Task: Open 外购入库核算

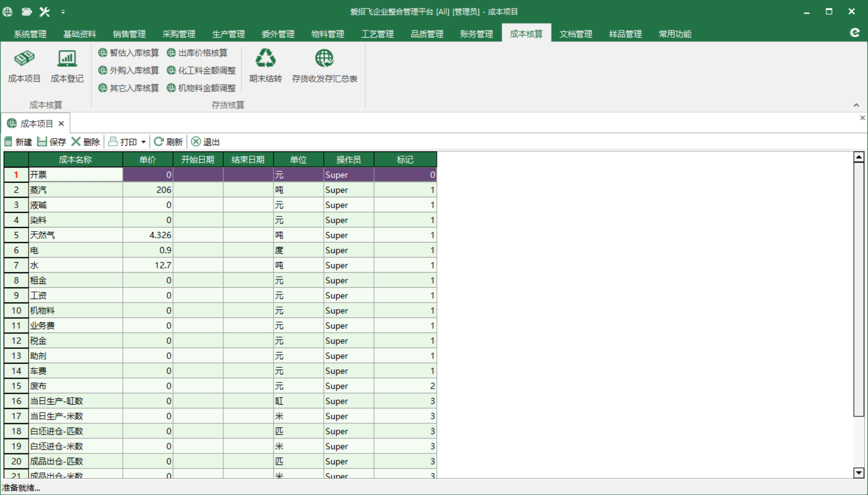Action: tap(129, 70)
